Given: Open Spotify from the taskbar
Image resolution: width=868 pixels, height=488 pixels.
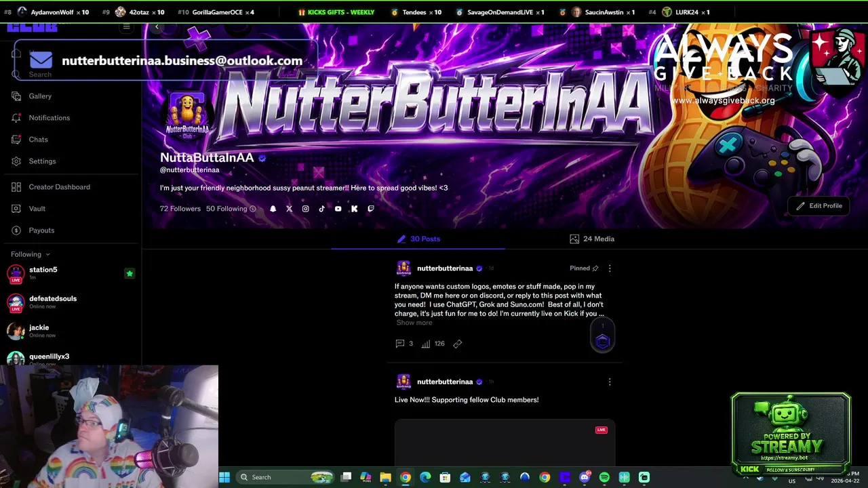Looking at the screenshot, I should (604, 477).
